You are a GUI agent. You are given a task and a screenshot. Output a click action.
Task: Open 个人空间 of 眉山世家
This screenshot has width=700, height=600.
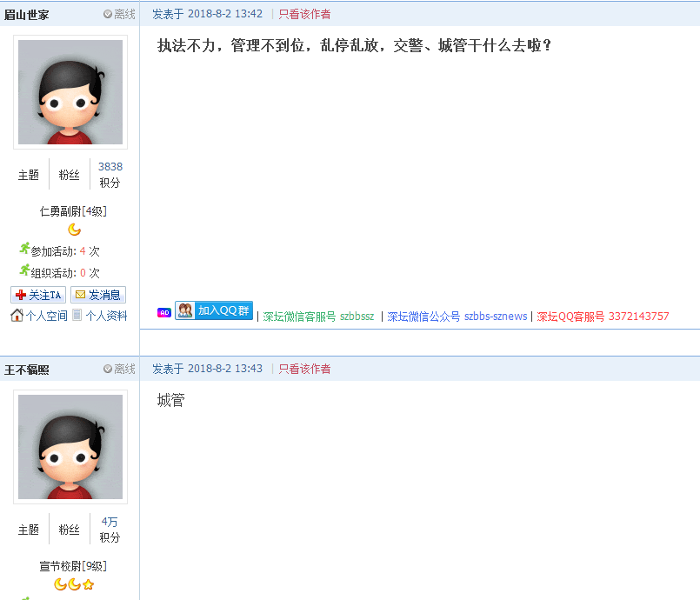(x=46, y=316)
